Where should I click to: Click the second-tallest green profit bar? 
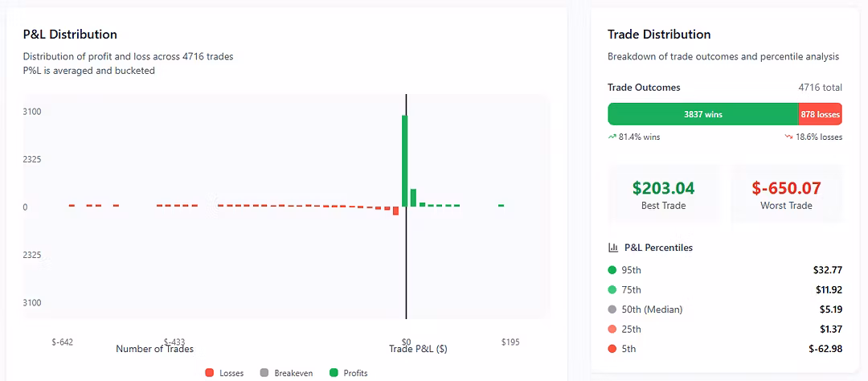pyautogui.click(x=413, y=198)
